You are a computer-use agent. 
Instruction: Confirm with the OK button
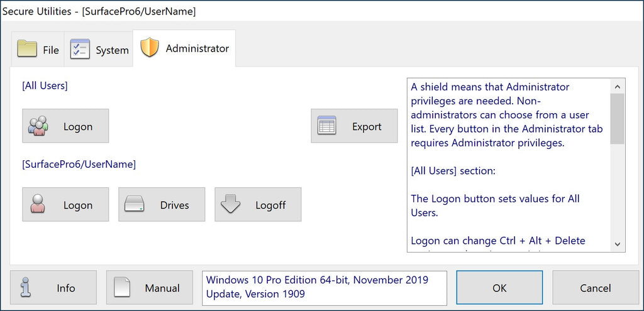tap(499, 288)
